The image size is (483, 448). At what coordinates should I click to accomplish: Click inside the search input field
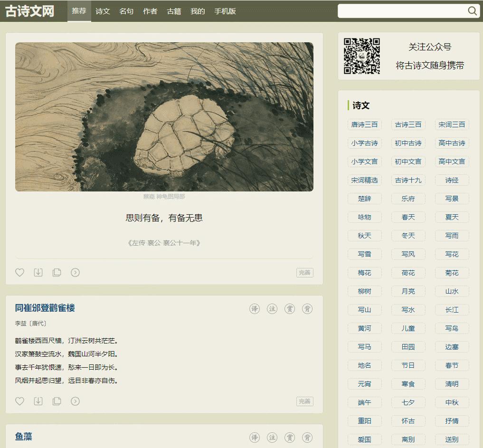tap(408, 10)
